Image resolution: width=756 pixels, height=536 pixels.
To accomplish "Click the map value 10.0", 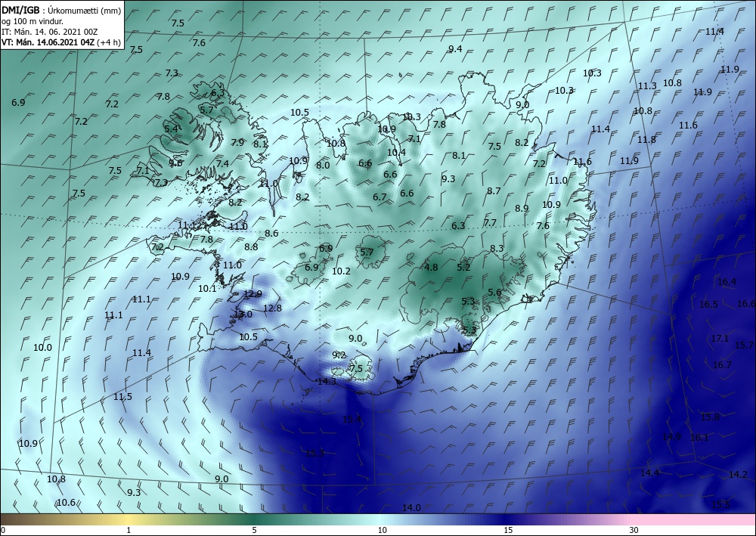I will tap(42, 347).
